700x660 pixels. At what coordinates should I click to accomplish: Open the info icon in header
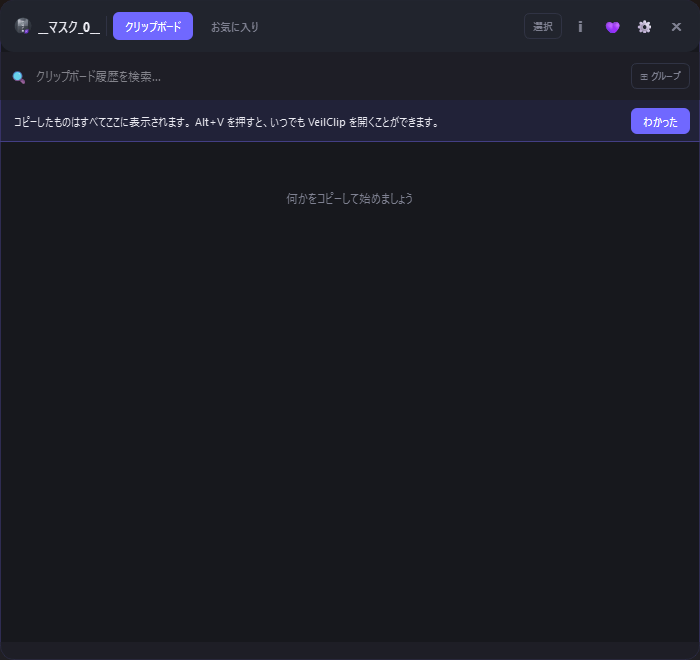coord(580,26)
